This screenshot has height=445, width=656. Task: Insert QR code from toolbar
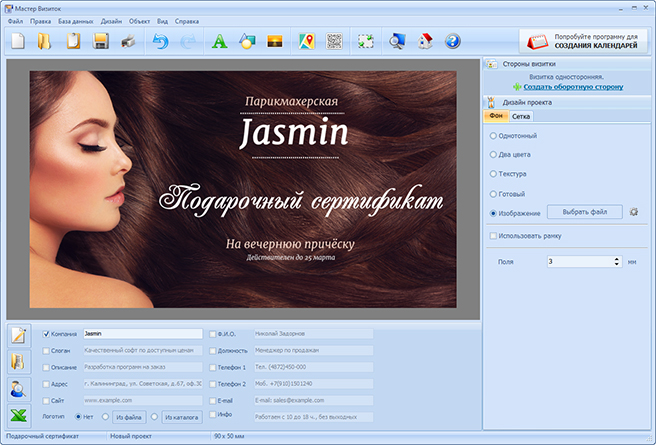[x=334, y=41]
